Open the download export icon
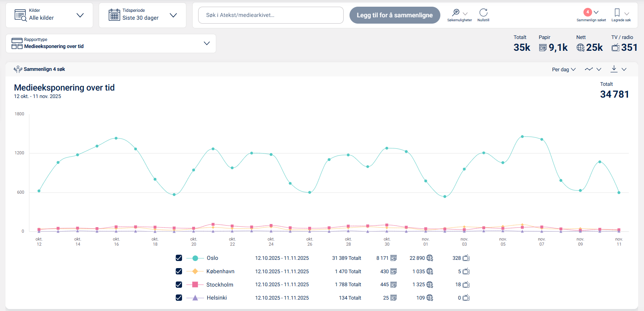Image resolution: width=644 pixels, height=311 pixels. tap(614, 69)
